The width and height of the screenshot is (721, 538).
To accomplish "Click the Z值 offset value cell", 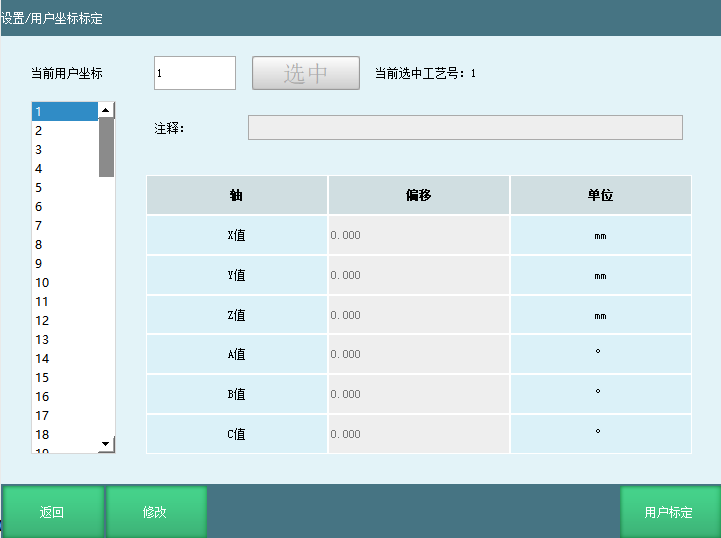I will coord(418,315).
